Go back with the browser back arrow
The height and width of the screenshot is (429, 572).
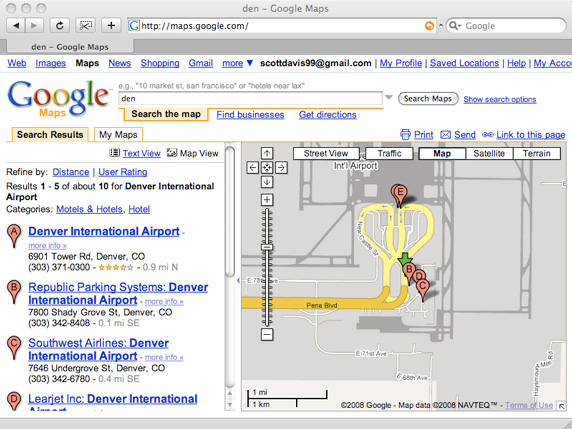16,26
